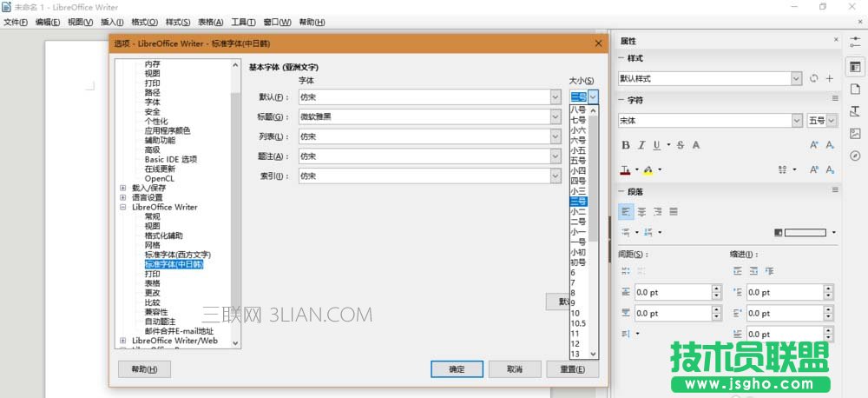Click the Update Style icon

click(x=813, y=79)
